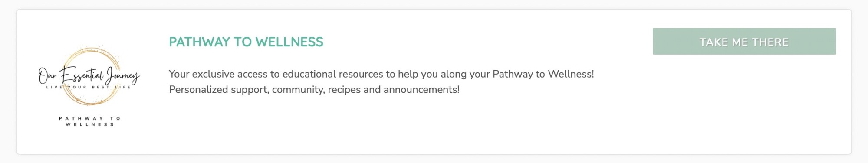Click empty card area below TAKE ME THERE

click(744, 104)
